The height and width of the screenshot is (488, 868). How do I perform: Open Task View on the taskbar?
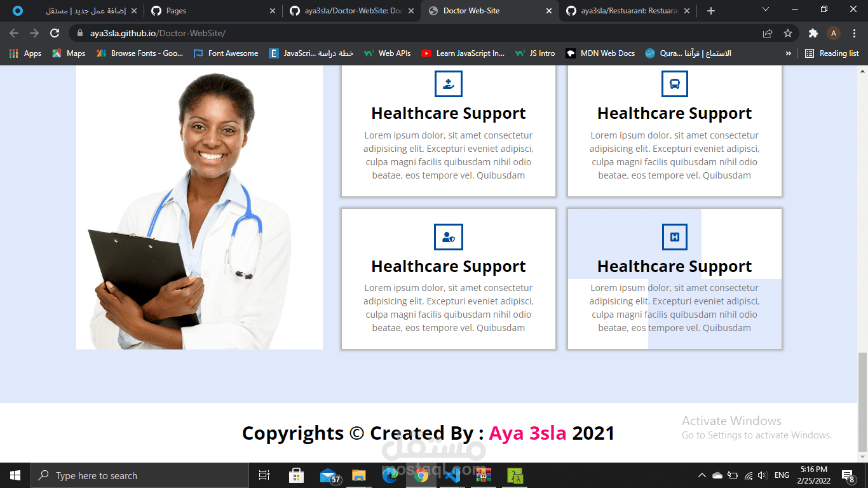pos(264,475)
